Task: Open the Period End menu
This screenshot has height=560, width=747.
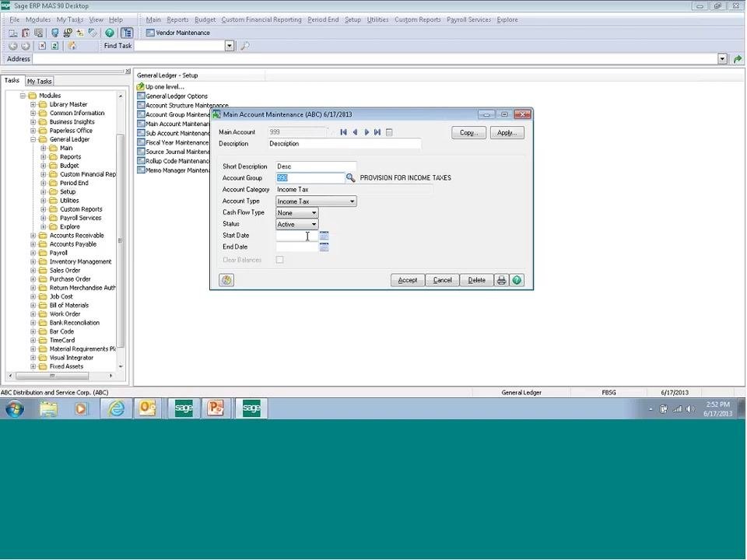Action: tap(323, 19)
